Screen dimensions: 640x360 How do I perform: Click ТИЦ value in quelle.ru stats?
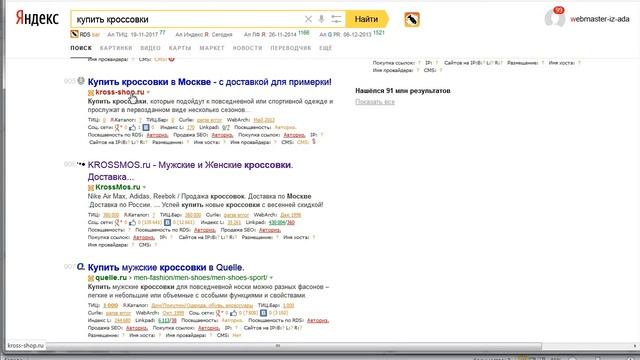(110, 305)
